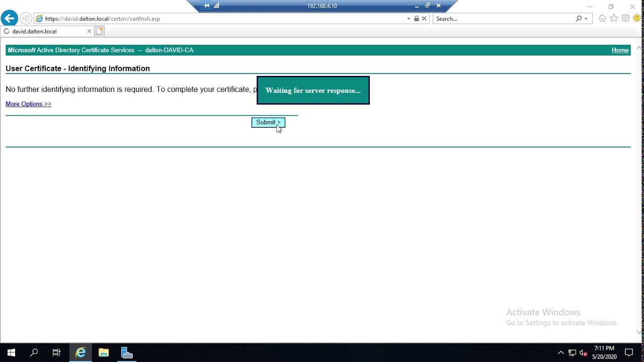Click the search magnifier icon

pos(579,19)
